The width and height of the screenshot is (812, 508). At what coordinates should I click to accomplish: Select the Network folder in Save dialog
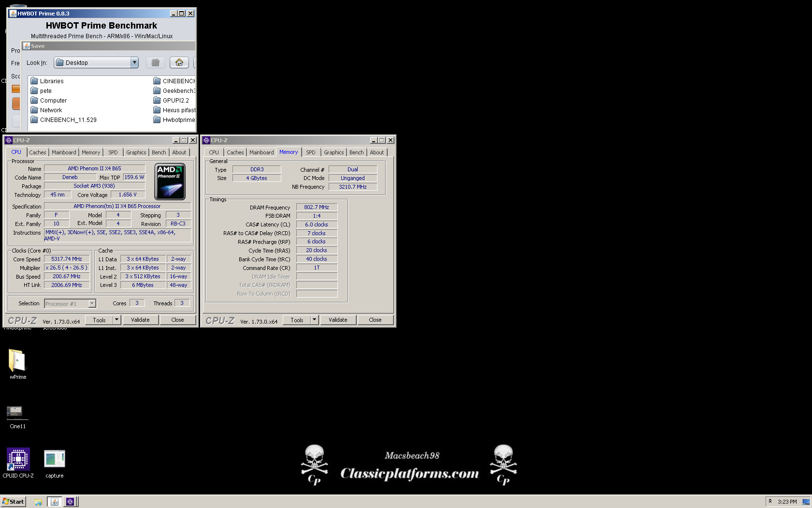46,110
